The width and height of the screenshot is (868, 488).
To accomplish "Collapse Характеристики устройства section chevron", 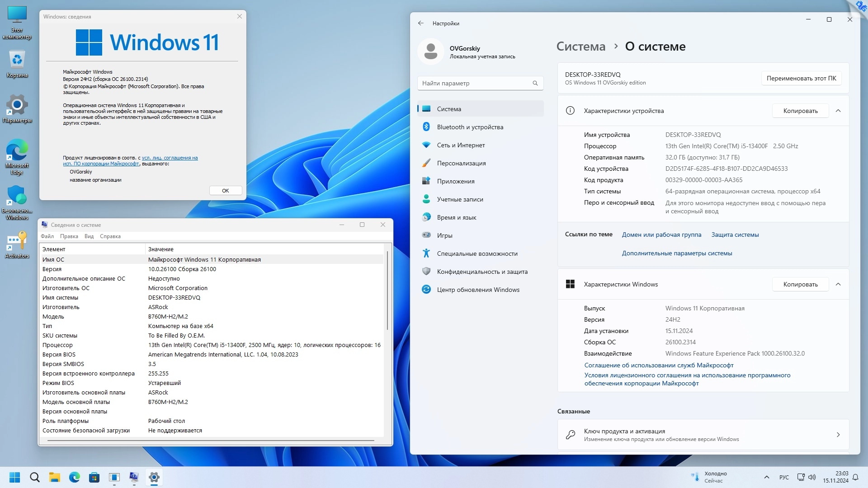I will [x=838, y=111].
